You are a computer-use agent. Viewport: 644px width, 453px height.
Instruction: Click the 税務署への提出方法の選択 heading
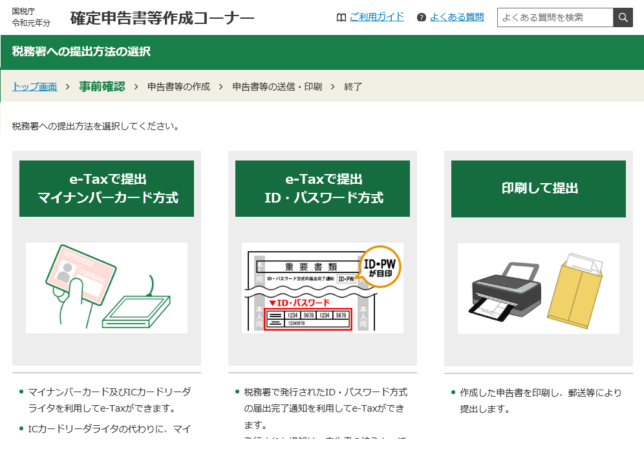click(x=81, y=51)
